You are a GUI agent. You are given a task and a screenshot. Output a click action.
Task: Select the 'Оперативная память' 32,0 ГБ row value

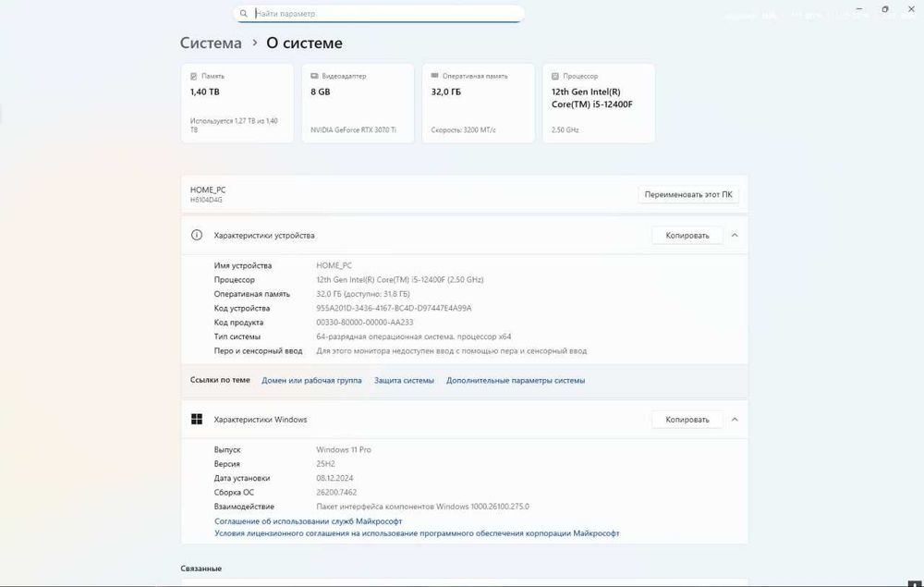click(x=363, y=294)
